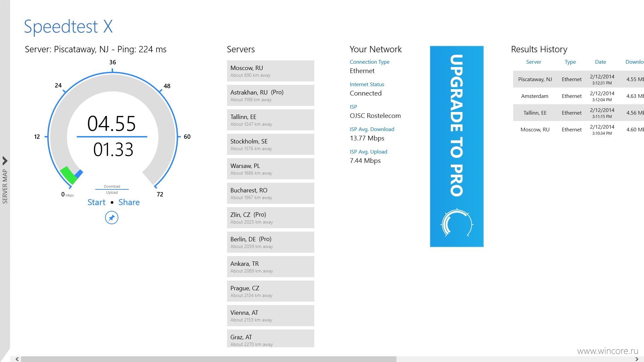
Task: Choose the Ankara, TR server
Action: tap(271, 267)
